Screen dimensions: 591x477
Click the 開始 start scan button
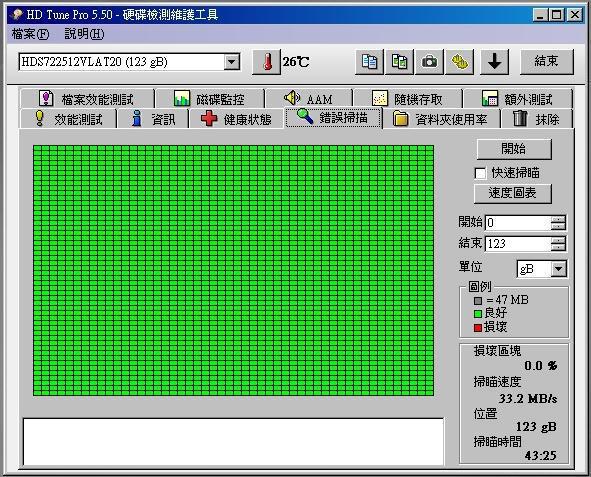coord(514,149)
